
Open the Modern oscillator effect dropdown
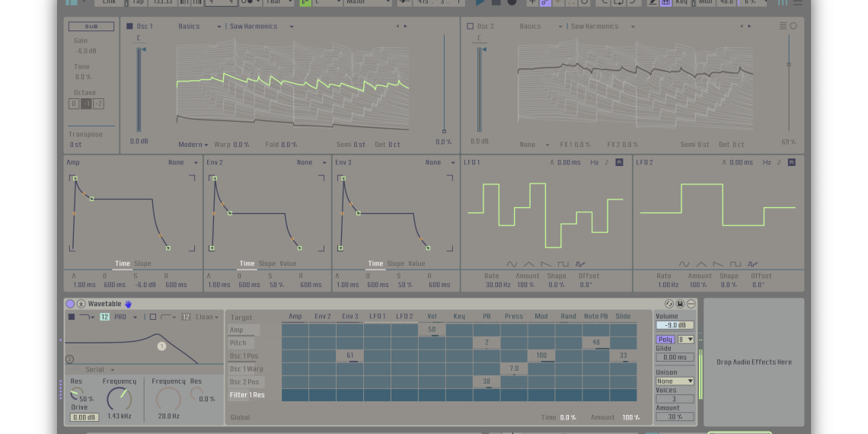pyautogui.click(x=194, y=145)
